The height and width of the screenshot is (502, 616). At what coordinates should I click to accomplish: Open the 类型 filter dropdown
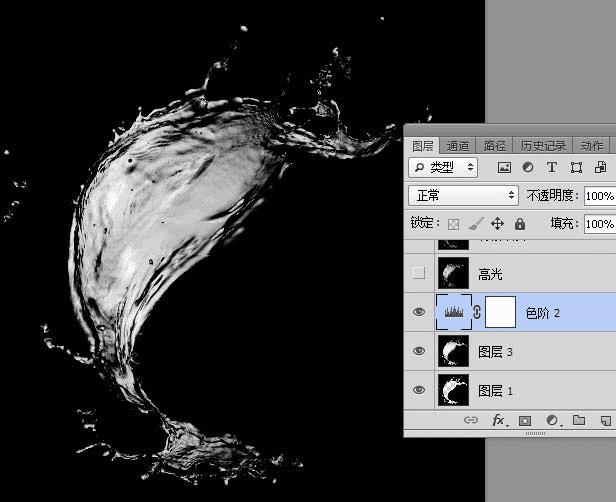443,168
